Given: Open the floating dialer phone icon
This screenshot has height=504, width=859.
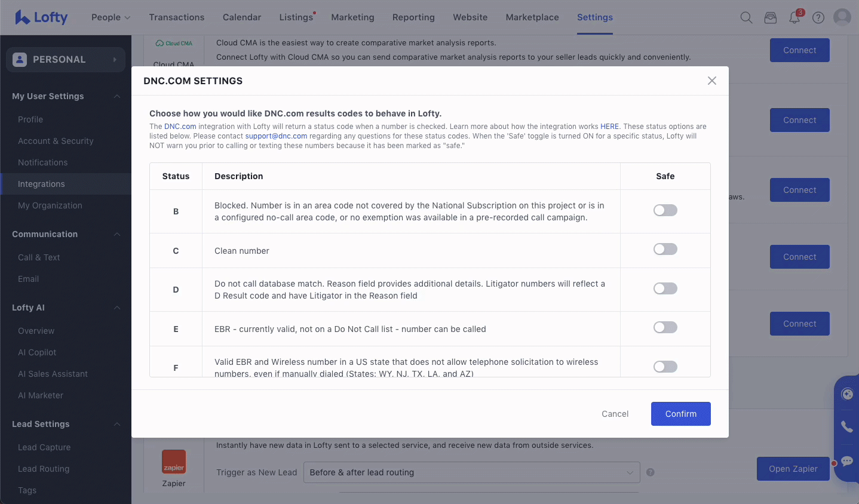Looking at the screenshot, I should 847,426.
